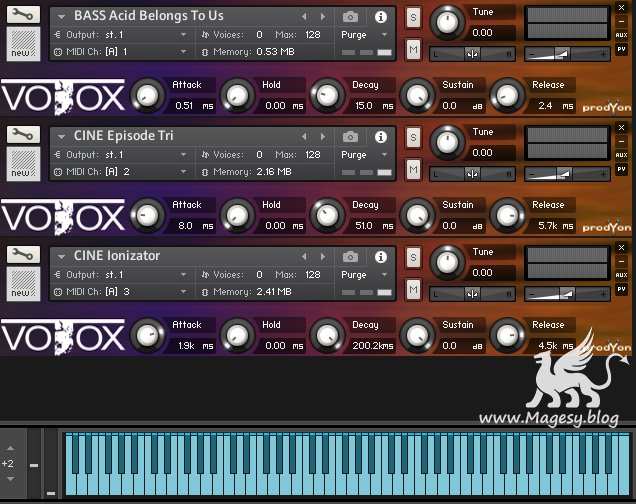Open the Output dropdown of CINE Episode Tri
Image resolution: width=636 pixels, height=504 pixels.
click(x=183, y=155)
